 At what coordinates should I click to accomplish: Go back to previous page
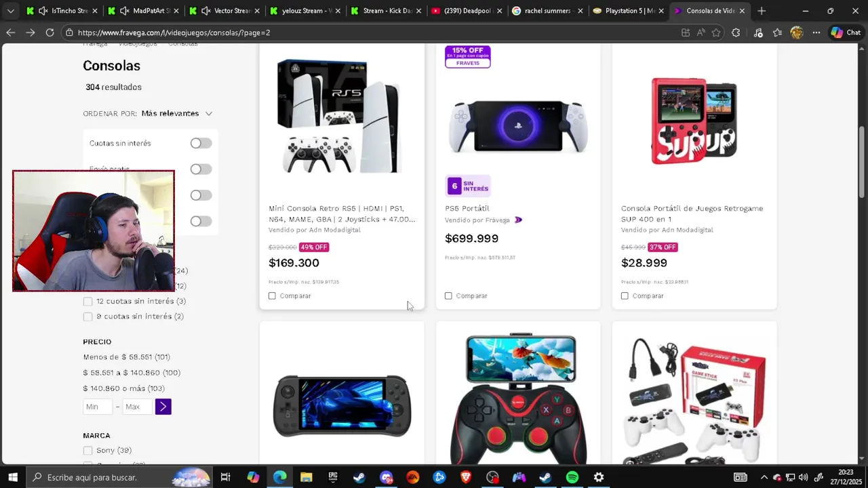click(11, 33)
